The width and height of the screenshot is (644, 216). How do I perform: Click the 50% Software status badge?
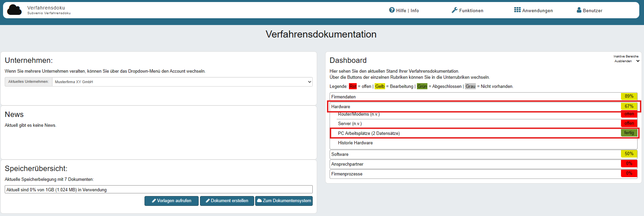[x=629, y=154]
